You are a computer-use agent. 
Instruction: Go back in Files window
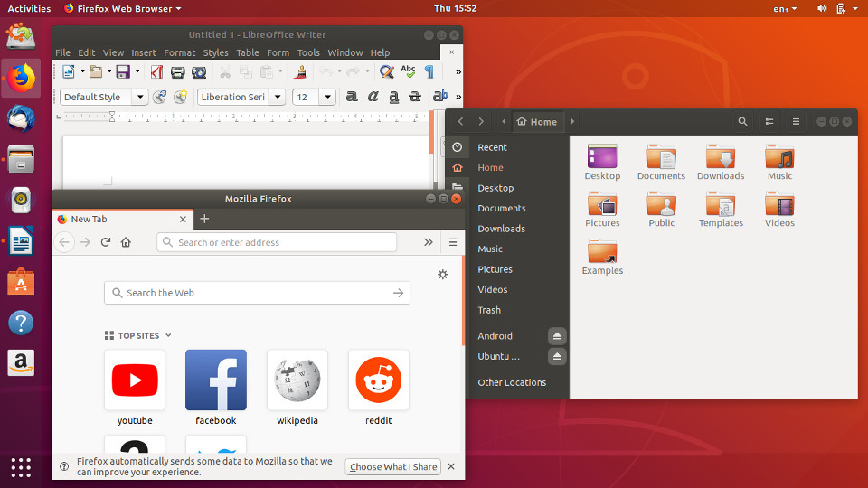pos(460,122)
